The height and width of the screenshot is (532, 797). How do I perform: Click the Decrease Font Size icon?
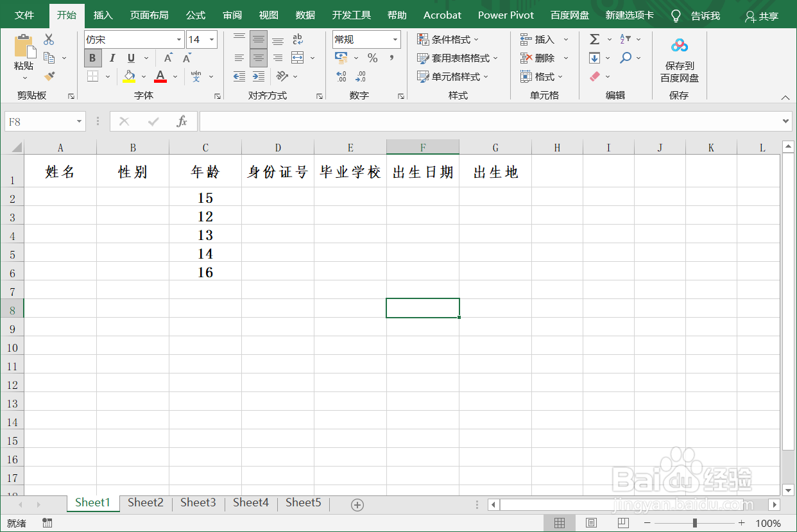(x=187, y=58)
